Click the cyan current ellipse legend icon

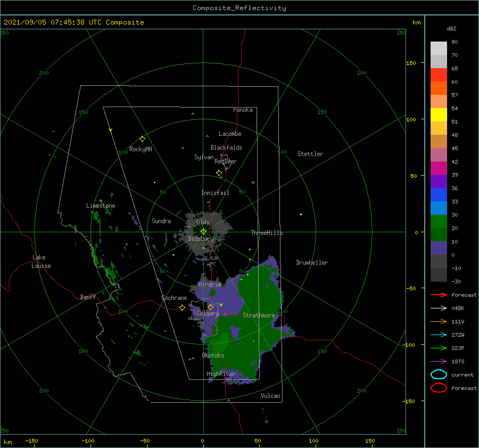point(439,374)
